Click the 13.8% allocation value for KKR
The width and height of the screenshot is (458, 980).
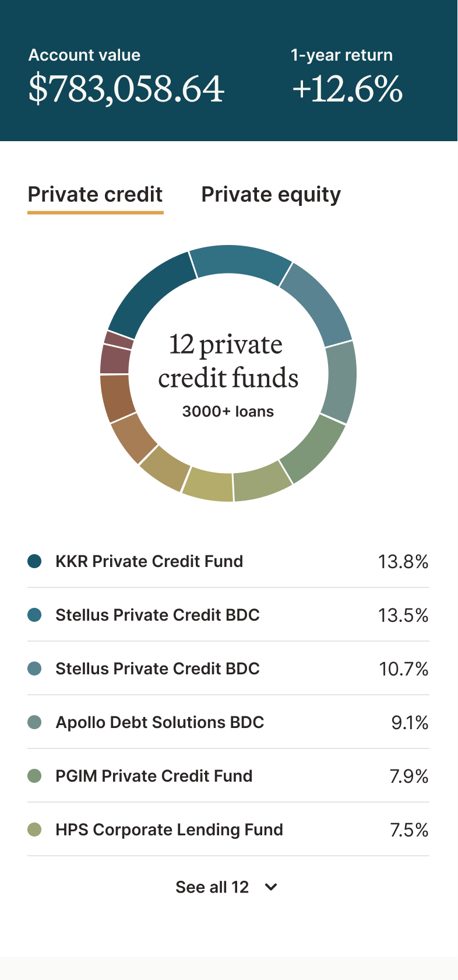(x=403, y=562)
